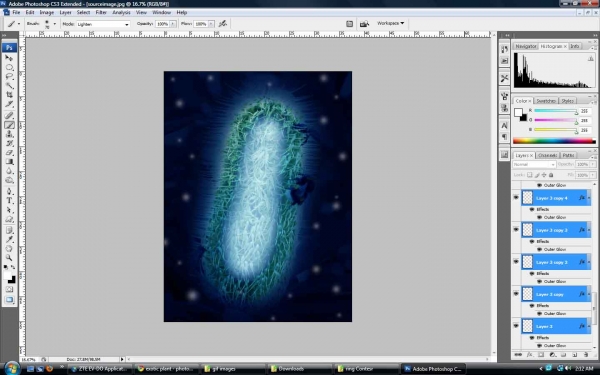Image resolution: width=600 pixels, height=375 pixels.
Task: Enable airbrush in options bar
Action: (223, 24)
